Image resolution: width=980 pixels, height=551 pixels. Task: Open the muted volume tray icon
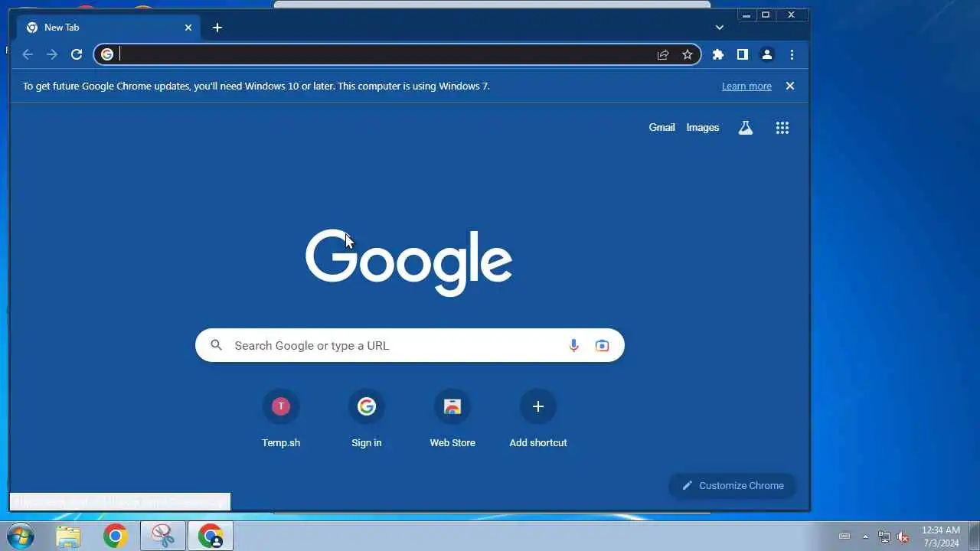(x=903, y=536)
